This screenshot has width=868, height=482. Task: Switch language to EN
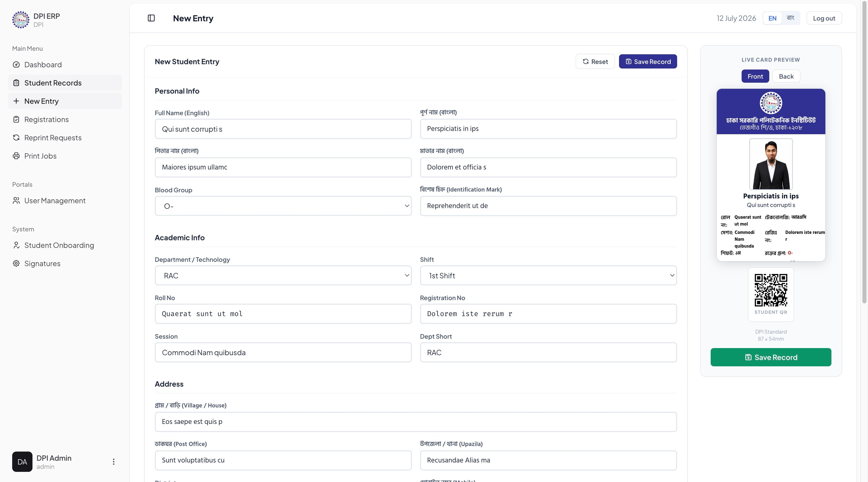[x=772, y=18]
